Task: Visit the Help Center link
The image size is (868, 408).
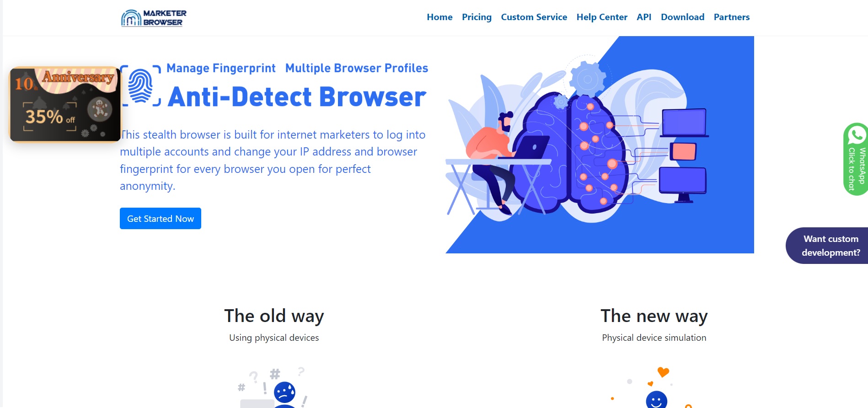Action: point(602,17)
